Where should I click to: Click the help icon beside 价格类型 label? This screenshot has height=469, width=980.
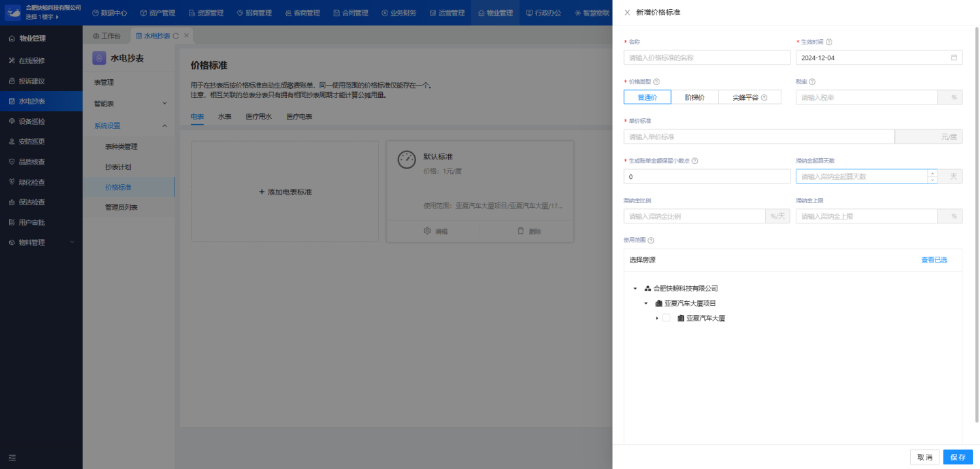click(x=657, y=82)
